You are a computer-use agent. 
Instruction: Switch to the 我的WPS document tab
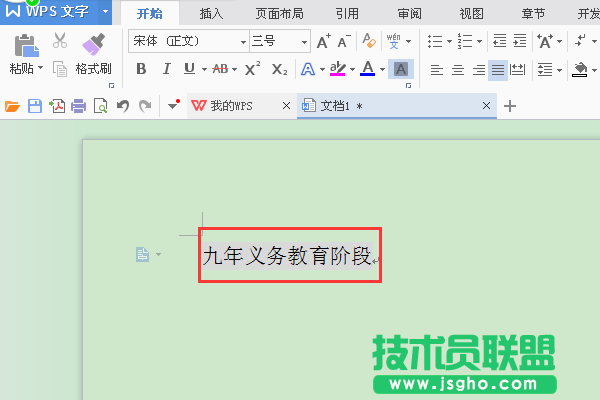(242, 106)
